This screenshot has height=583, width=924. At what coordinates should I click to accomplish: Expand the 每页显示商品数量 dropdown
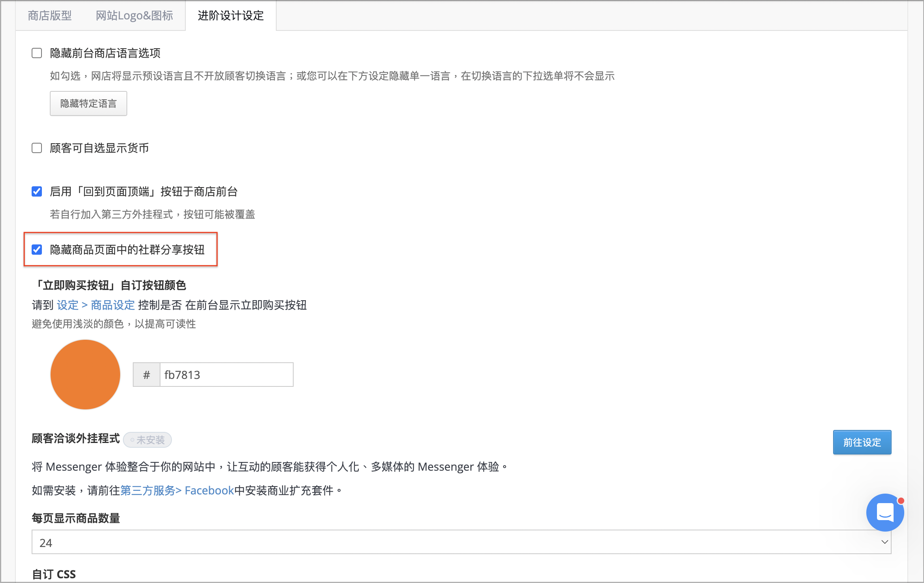tap(461, 542)
